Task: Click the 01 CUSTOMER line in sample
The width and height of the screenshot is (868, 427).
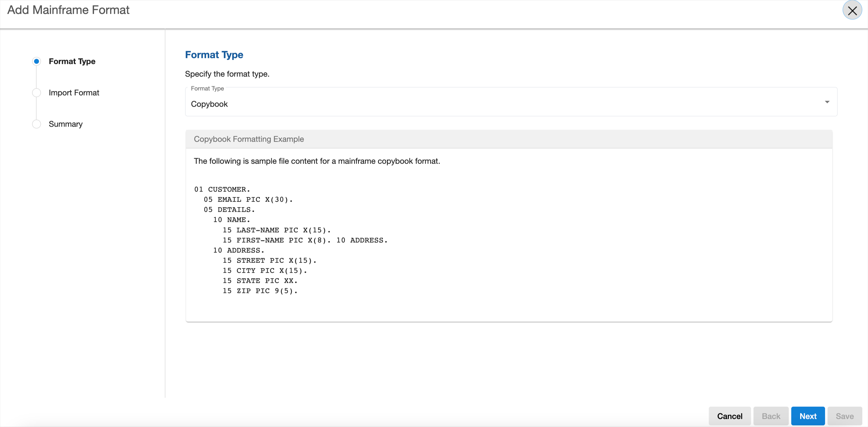Action: [222, 189]
